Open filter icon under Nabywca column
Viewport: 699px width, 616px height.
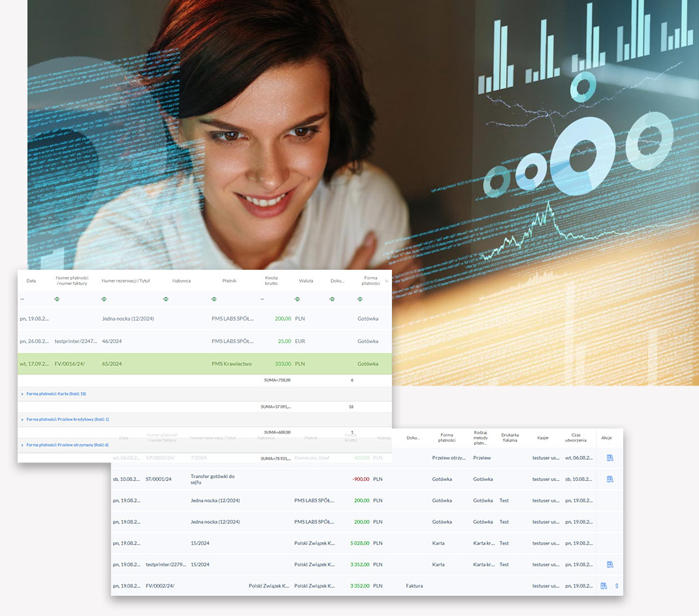(x=165, y=299)
